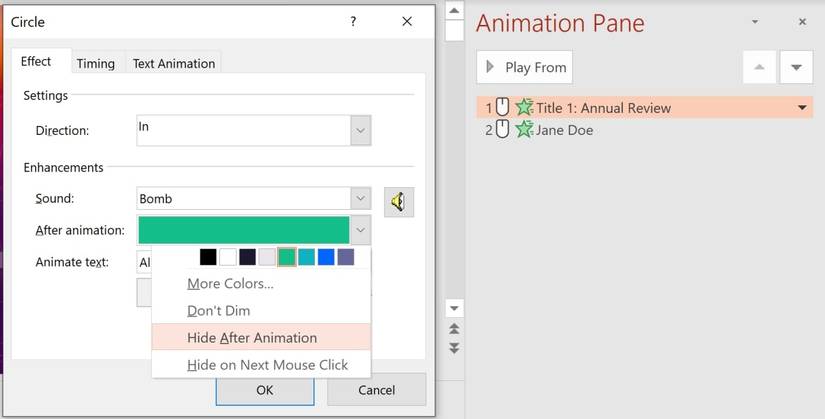Expand options for Title 1: Annual Review animation

(802, 107)
